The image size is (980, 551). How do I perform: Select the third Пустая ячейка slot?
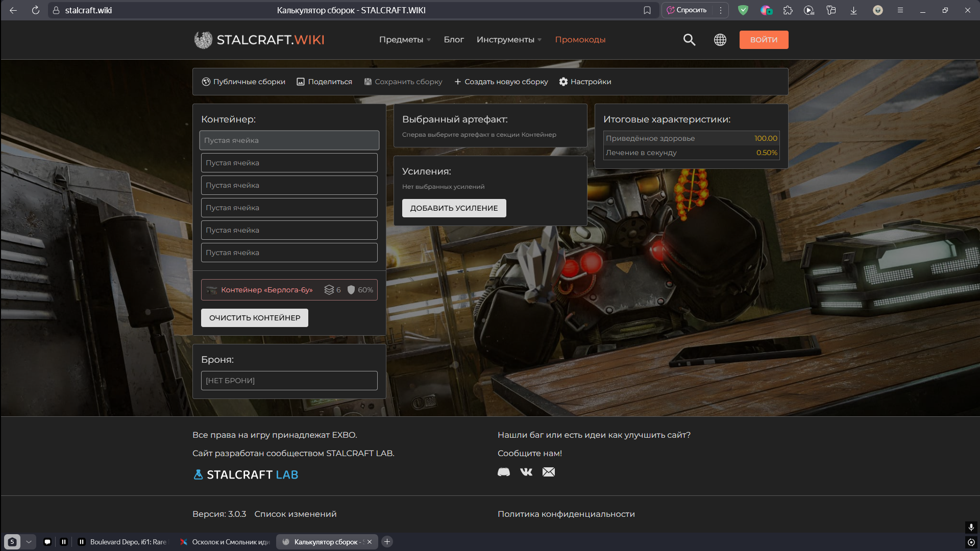289,185
